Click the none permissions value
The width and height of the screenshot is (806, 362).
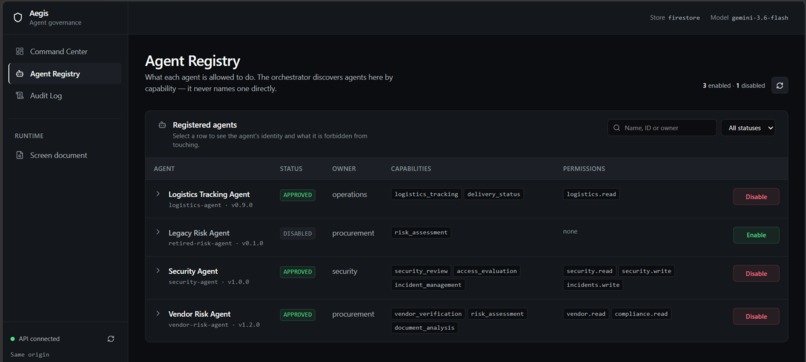[x=570, y=231]
